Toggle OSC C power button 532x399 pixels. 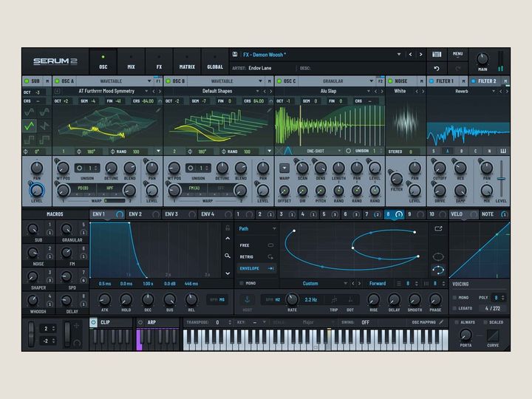(x=279, y=81)
